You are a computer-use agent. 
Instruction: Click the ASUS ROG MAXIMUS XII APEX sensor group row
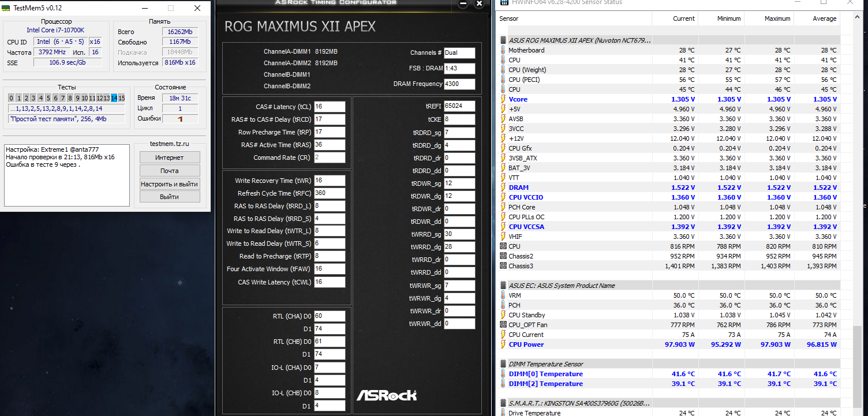tap(669, 40)
